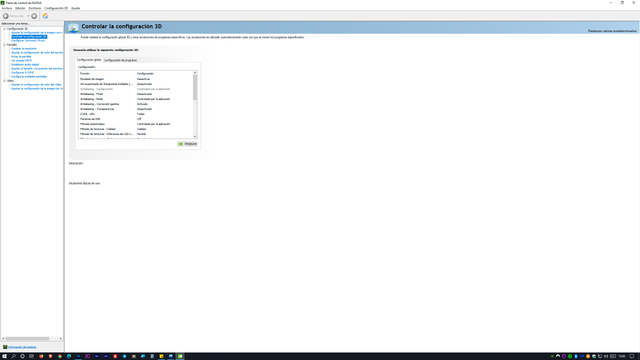
Task: Click the home icon in toolbar
Action: 45,16
